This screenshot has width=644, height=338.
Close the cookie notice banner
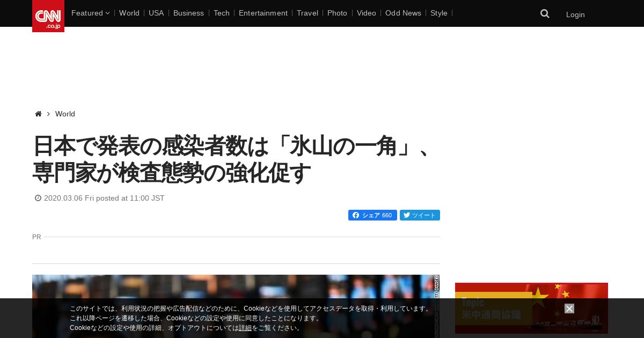(x=569, y=308)
